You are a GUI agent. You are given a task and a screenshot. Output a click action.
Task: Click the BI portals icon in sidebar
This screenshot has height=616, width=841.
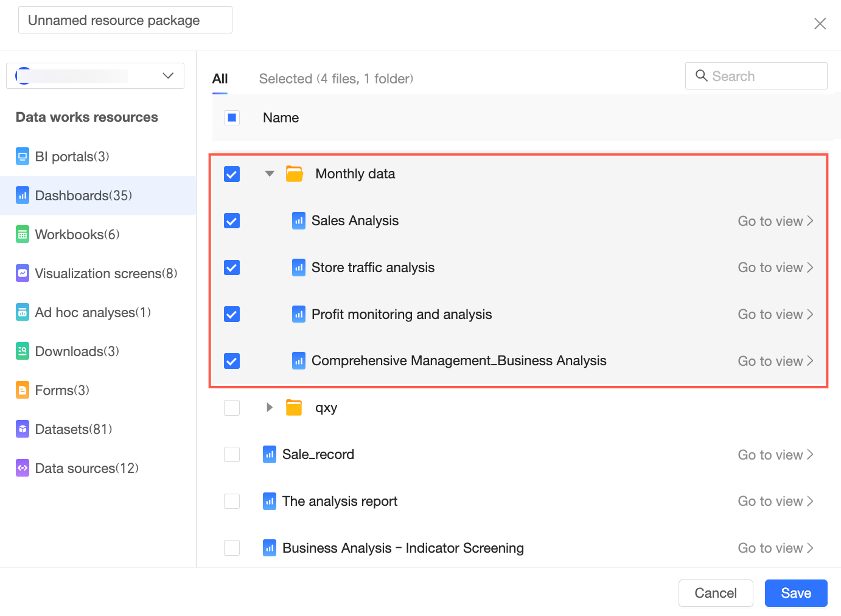23,156
